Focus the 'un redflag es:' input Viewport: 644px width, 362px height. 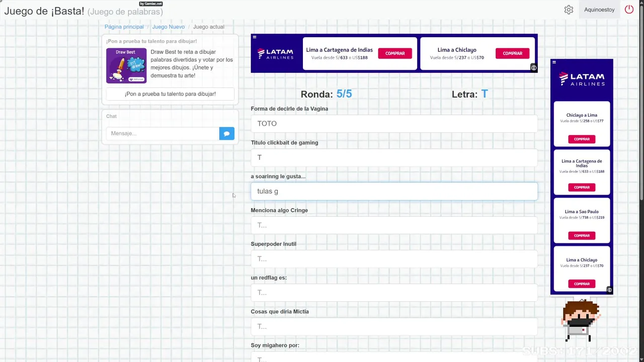[x=394, y=293]
